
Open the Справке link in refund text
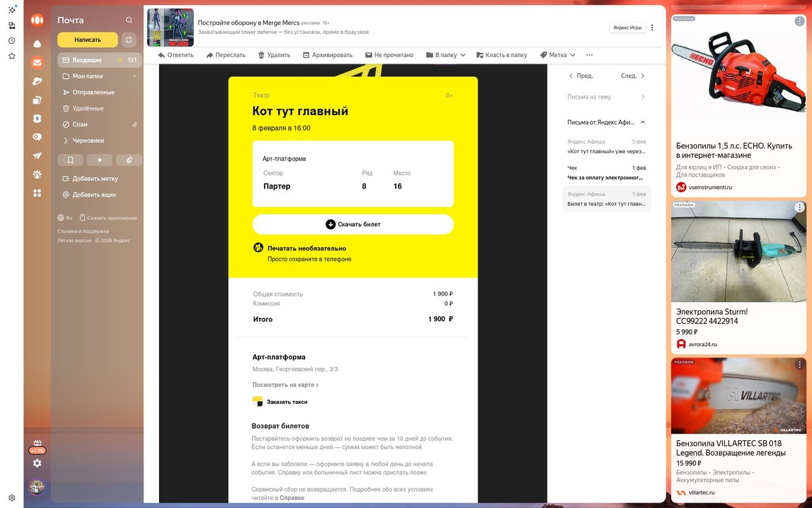292,498
